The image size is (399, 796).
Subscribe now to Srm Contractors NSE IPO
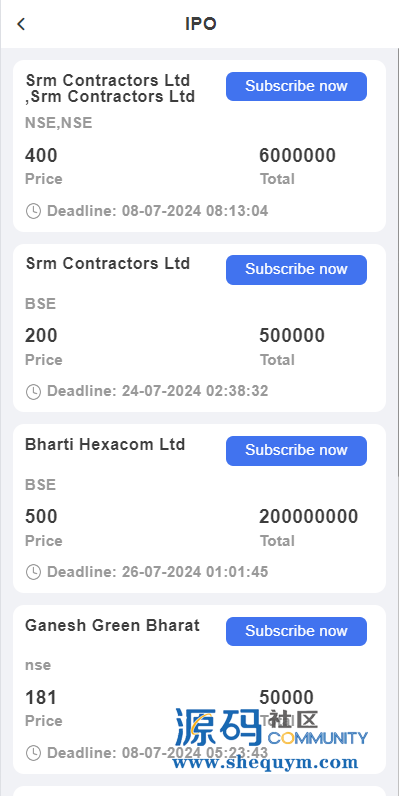296,86
